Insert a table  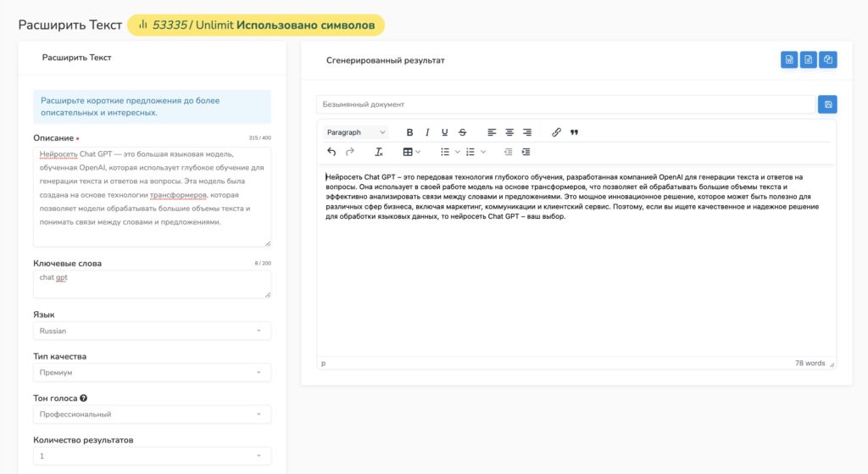point(408,152)
